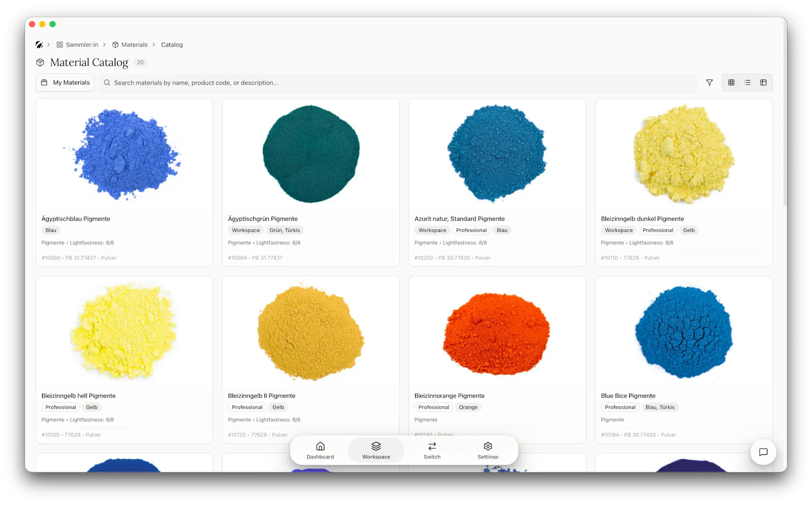The image size is (812, 505).
Task: Click the #10060 product code text
Action: [51, 258]
